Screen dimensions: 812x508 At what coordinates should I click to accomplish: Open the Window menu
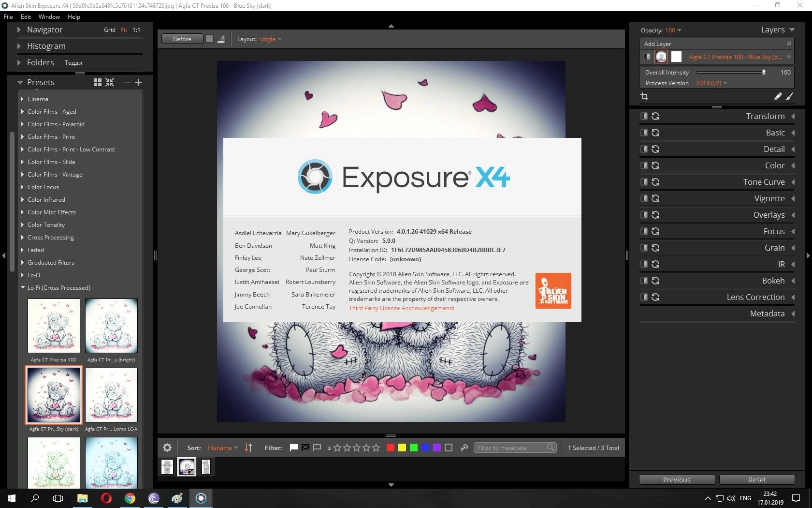point(49,16)
